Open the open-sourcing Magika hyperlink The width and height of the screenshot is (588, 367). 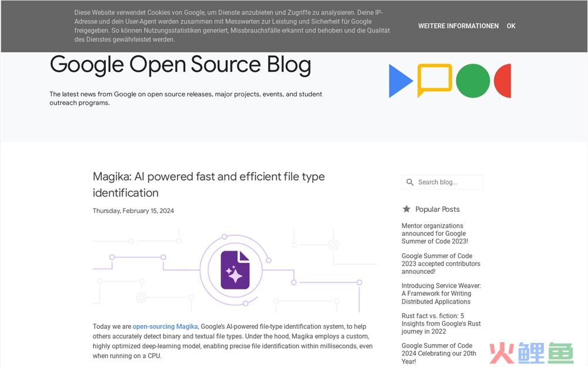(x=165, y=326)
